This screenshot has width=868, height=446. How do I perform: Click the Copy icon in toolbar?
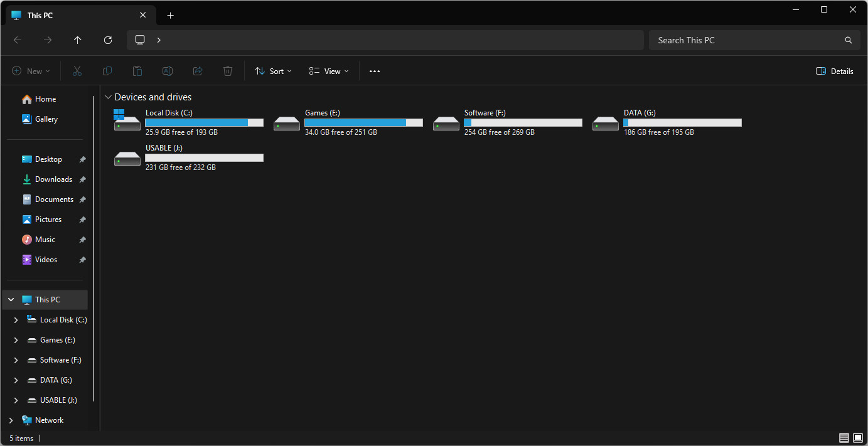click(x=107, y=72)
